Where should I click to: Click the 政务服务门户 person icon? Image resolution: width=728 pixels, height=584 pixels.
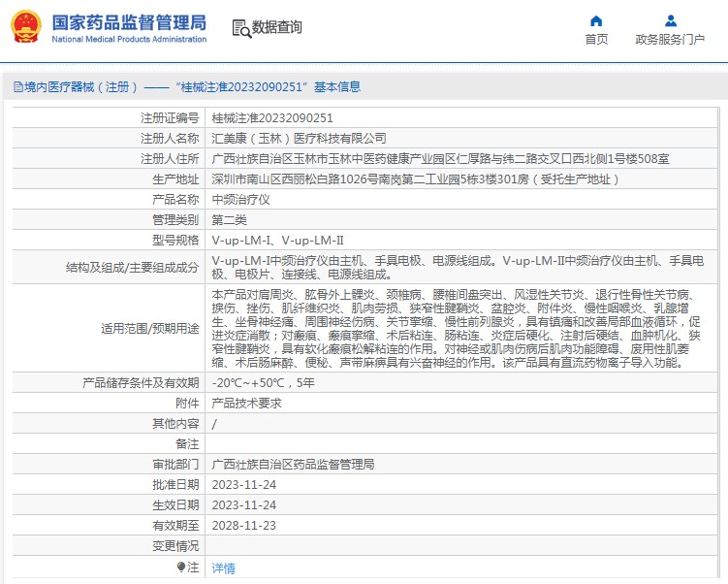[670, 20]
